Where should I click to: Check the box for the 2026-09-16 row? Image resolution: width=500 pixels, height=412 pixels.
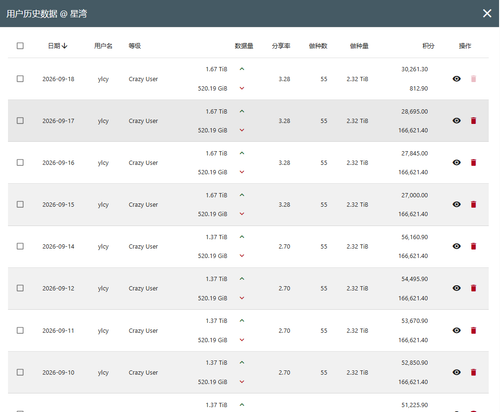20,162
